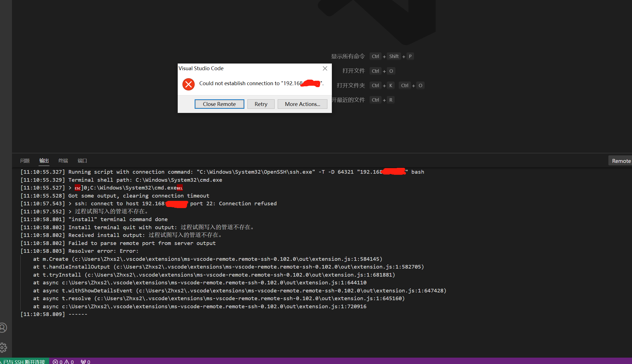
Task: Click the "Running script with connection command" line
Action: (x=222, y=172)
